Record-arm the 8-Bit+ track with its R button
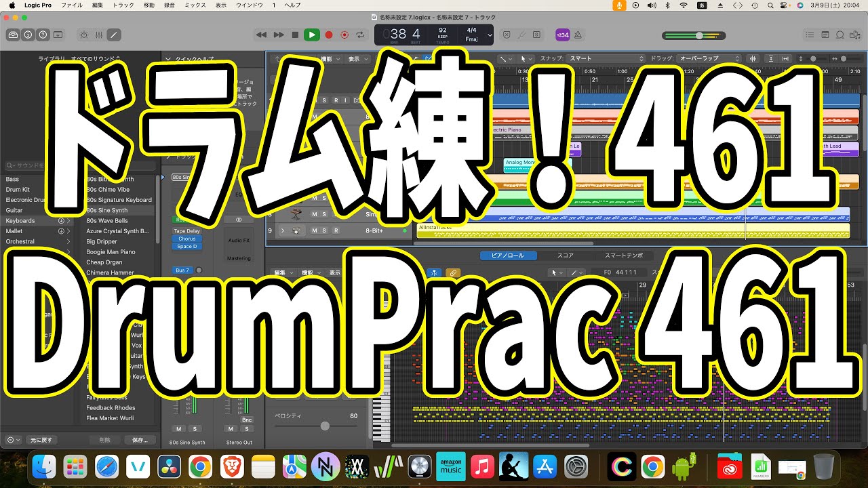The height and width of the screenshot is (488, 868). pos(336,230)
